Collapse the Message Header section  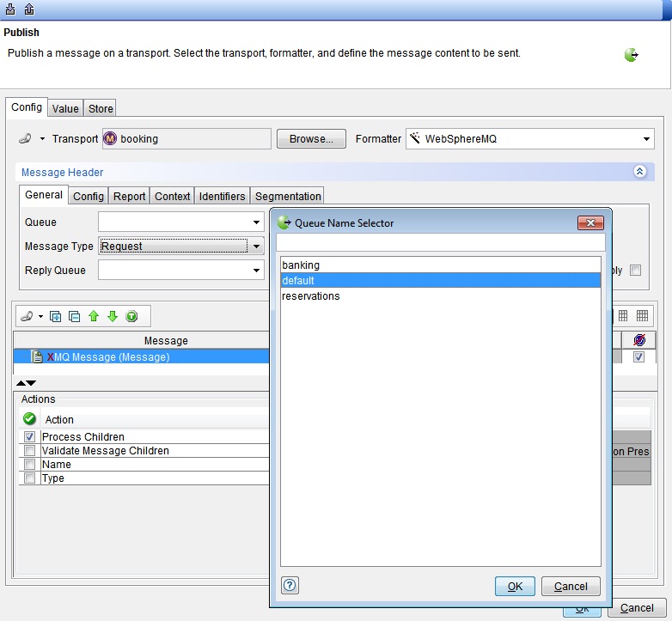[x=639, y=172]
